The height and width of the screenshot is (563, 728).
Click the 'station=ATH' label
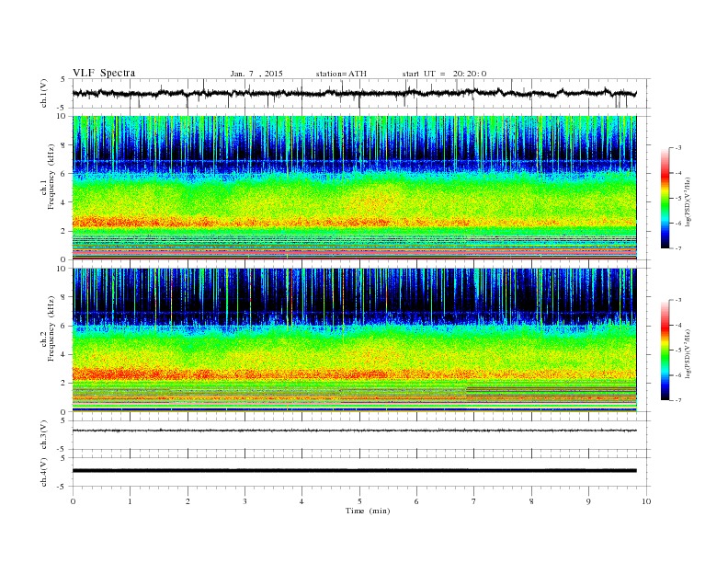(x=341, y=74)
